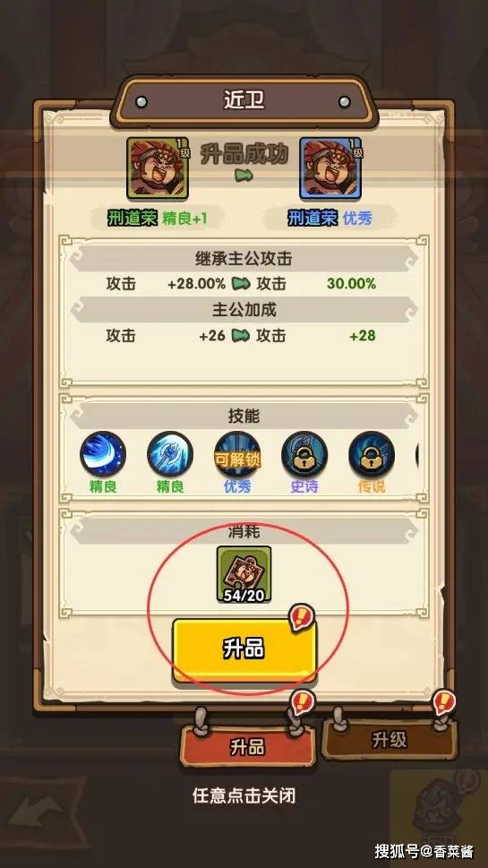Image resolution: width=488 pixels, height=868 pixels.
Task: Tap the locked 传说 skill icon
Action: [x=372, y=454]
